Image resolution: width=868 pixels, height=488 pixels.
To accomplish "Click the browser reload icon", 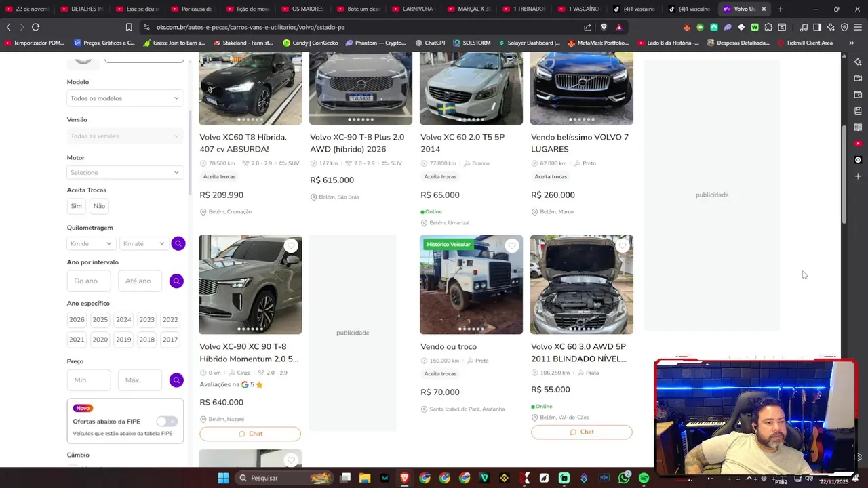I will pos(35,27).
